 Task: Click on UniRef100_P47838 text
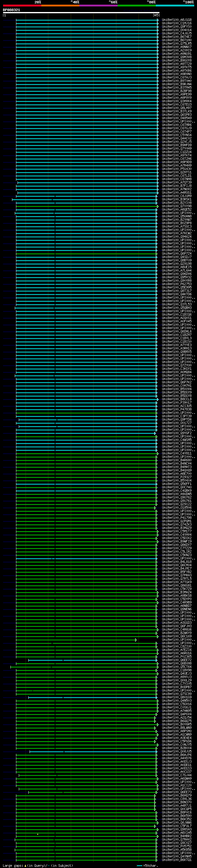pyautogui.click(x=177, y=410)
